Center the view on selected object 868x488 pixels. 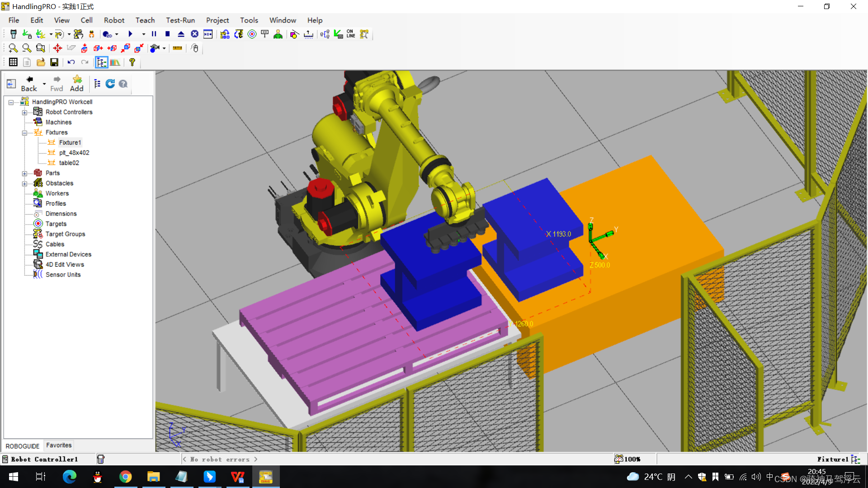click(x=57, y=48)
